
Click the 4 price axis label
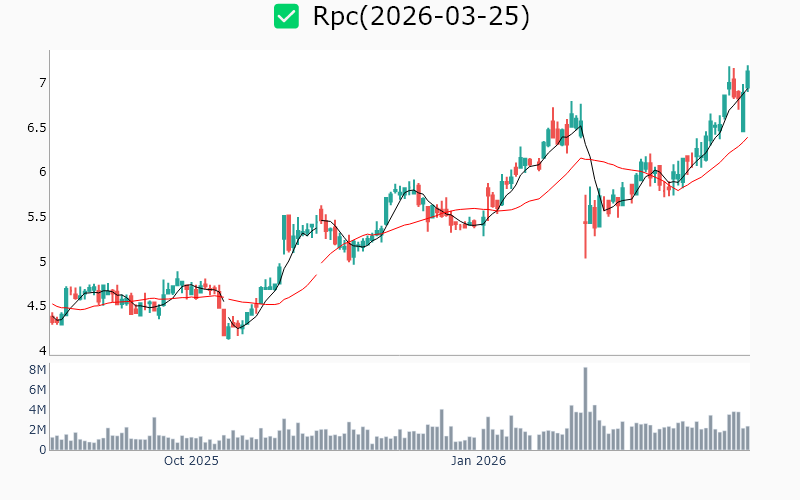point(41,351)
